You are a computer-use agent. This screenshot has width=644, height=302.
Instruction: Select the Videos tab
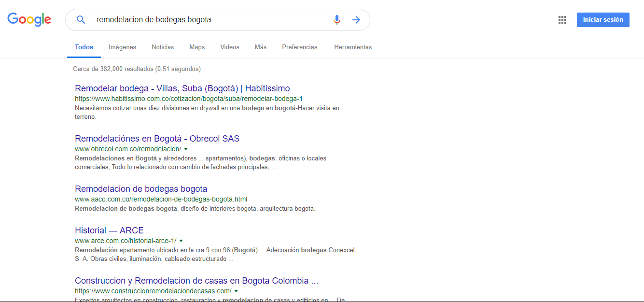pyautogui.click(x=230, y=47)
